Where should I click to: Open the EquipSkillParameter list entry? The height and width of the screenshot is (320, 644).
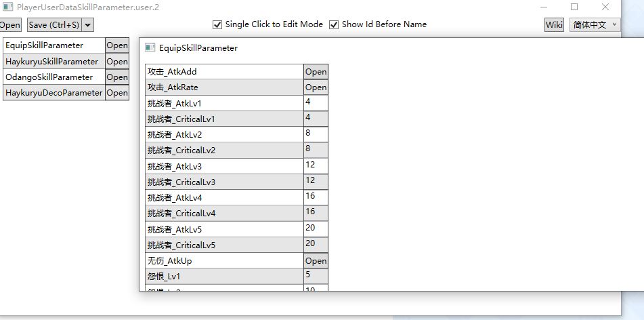coord(116,45)
